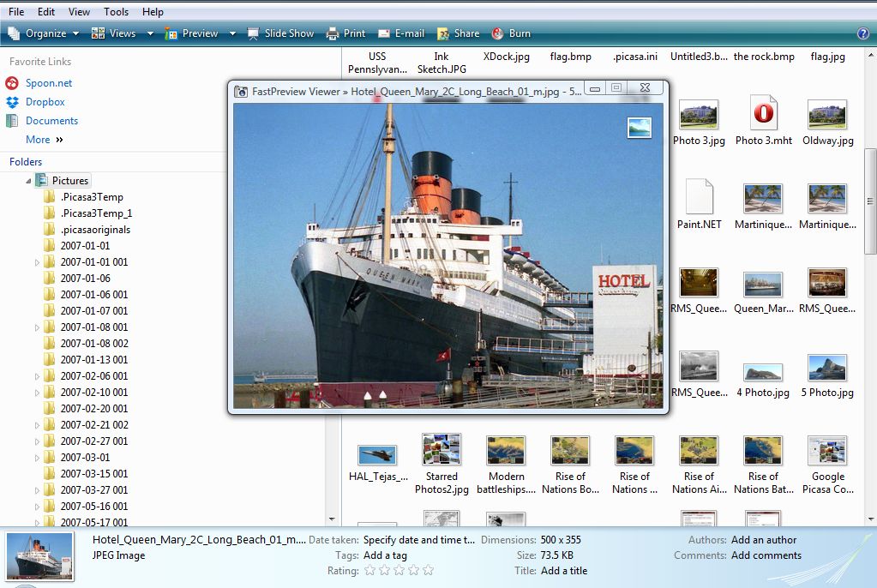Select the .picasa.ini file name
This screenshot has width=877, height=588.
pos(635,57)
